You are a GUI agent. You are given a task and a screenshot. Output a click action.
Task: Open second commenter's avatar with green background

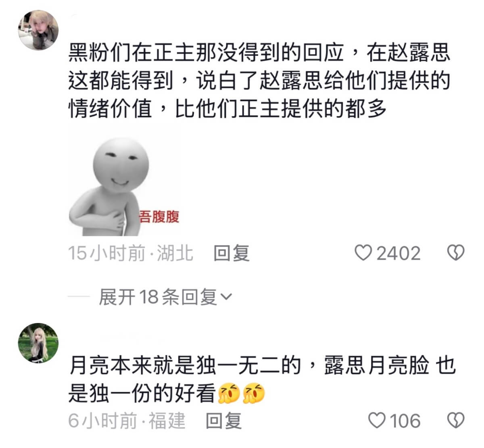(38, 343)
